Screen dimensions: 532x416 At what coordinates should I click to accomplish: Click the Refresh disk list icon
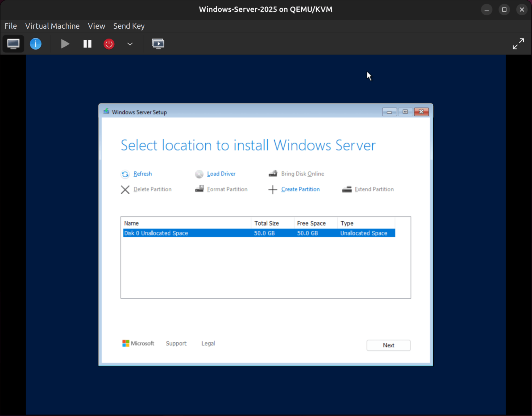point(125,174)
